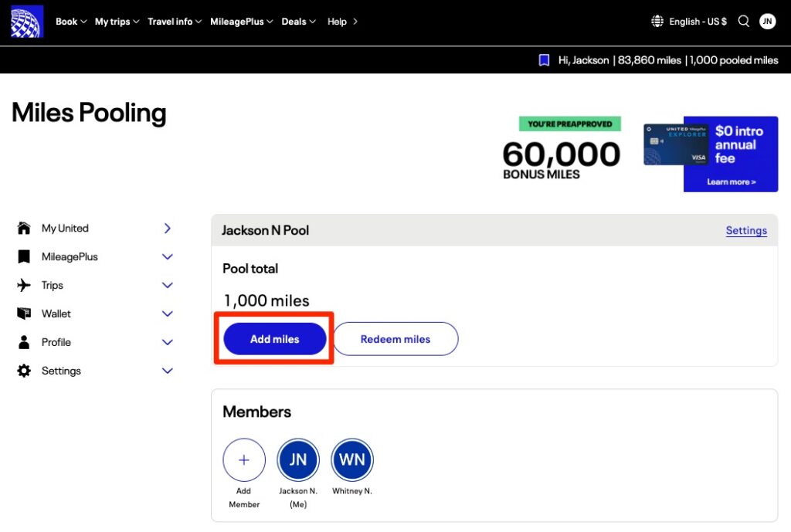791x532 pixels.
Task: Open the pool Settings link
Action: point(746,230)
